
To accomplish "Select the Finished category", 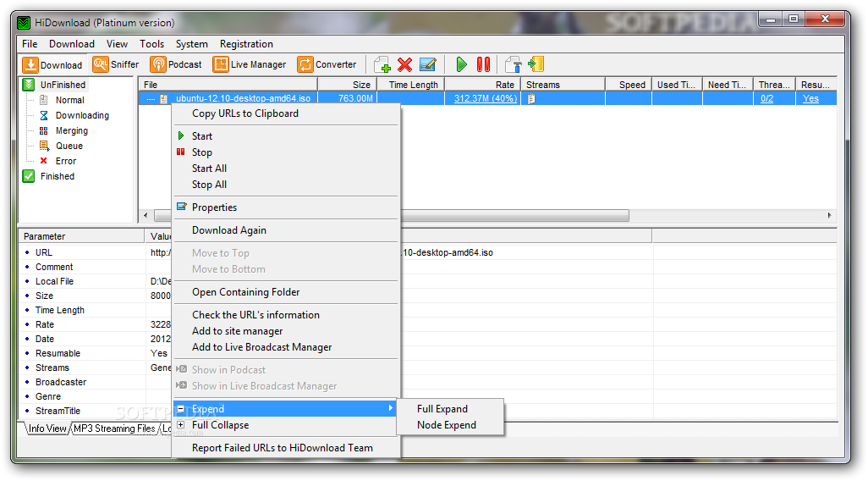I will [x=57, y=176].
